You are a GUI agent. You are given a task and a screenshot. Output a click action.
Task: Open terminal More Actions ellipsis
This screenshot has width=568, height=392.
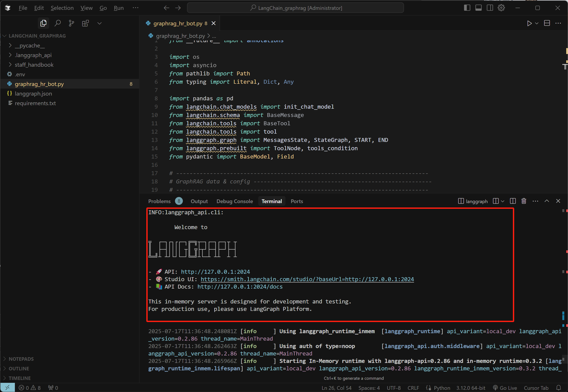pyautogui.click(x=535, y=201)
